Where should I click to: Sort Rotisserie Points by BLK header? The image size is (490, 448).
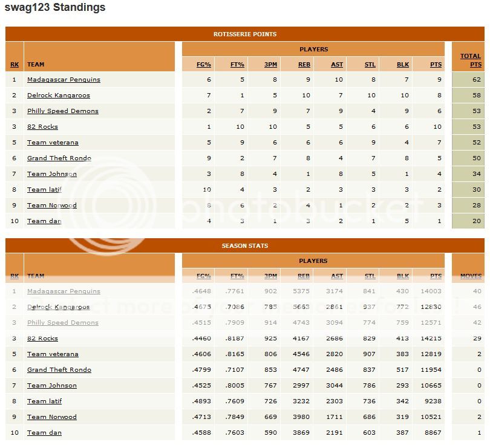(403, 64)
